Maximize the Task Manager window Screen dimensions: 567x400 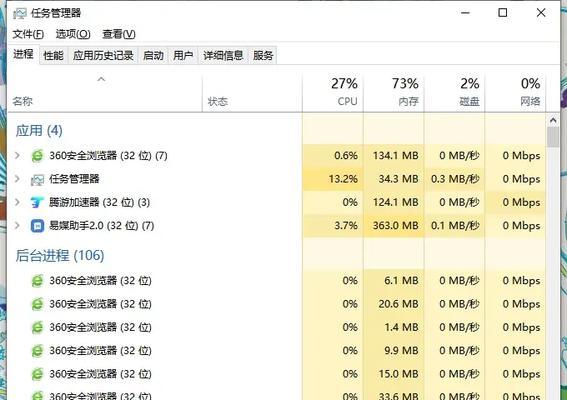point(503,13)
